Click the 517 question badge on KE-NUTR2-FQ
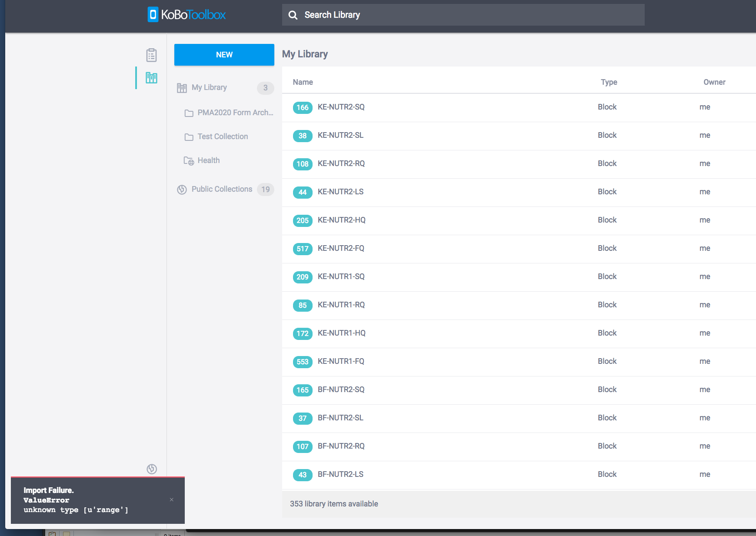 pos(303,249)
